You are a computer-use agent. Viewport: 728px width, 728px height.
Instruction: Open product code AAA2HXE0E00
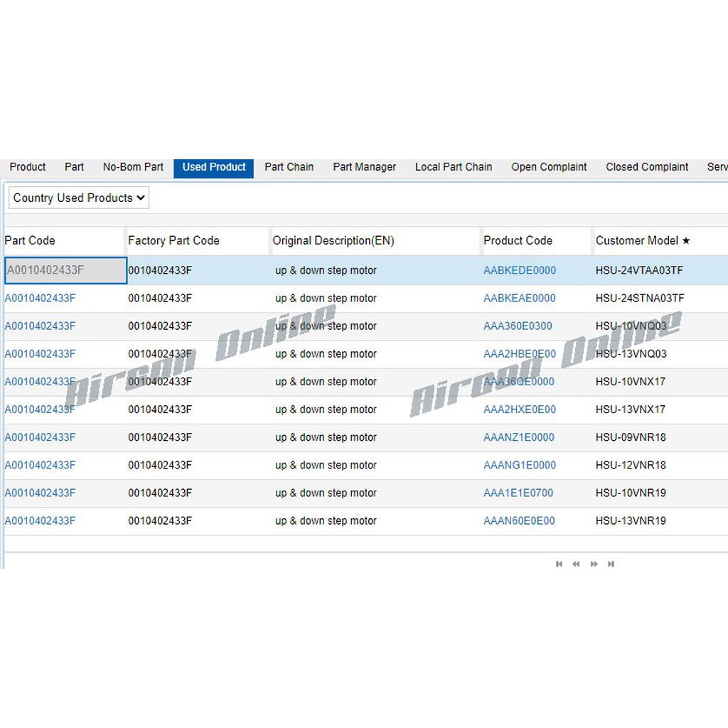pos(520,409)
